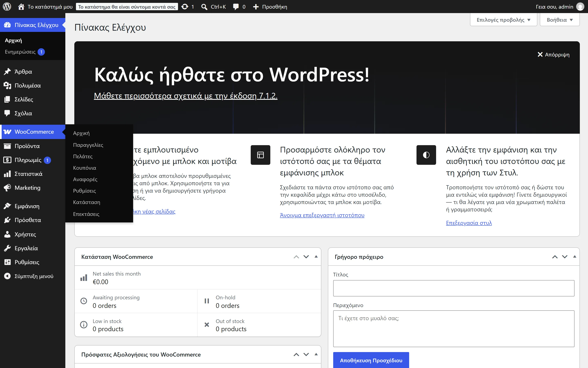The width and height of the screenshot is (588, 368).
Task: Click the brush icon beside Εμφάνιση
Action: click(x=8, y=206)
